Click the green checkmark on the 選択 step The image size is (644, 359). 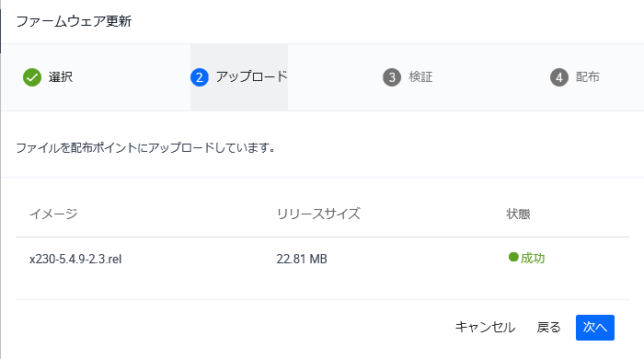[x=32, y=77]
